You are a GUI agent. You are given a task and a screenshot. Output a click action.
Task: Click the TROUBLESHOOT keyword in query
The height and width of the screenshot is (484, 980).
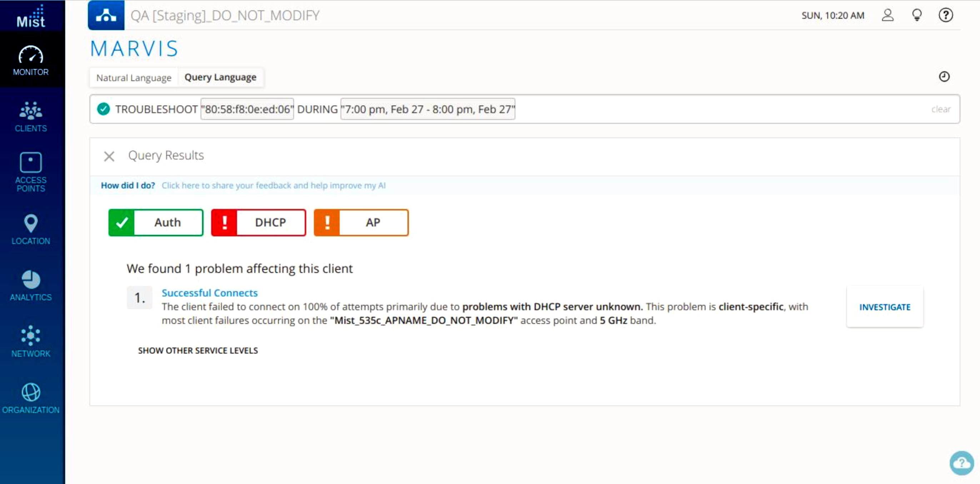[156, 109]
